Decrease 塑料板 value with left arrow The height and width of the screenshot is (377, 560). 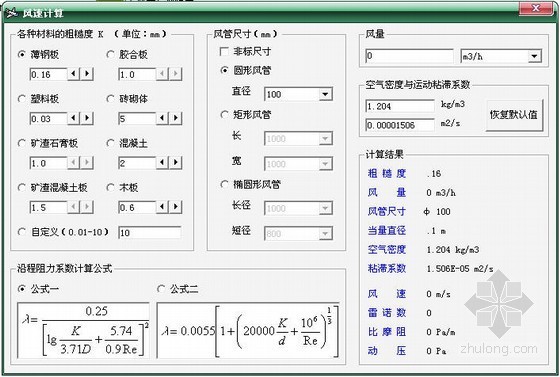point(74,118)
